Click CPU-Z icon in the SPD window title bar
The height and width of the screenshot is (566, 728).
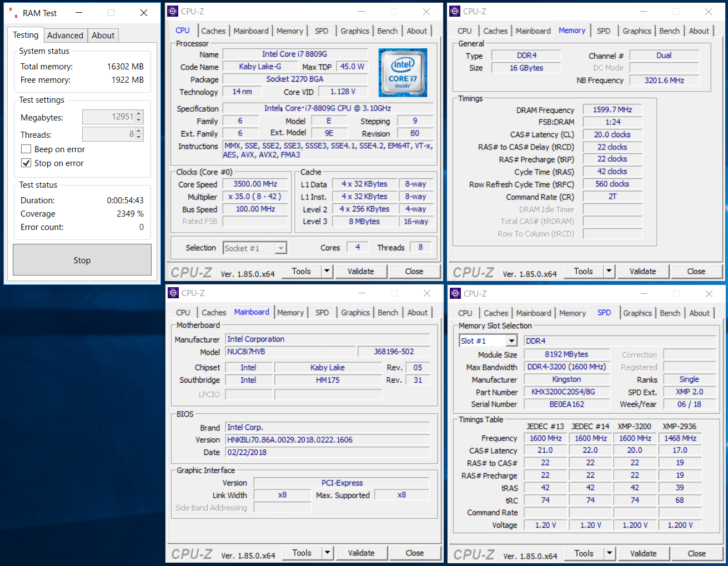[455, 293]
